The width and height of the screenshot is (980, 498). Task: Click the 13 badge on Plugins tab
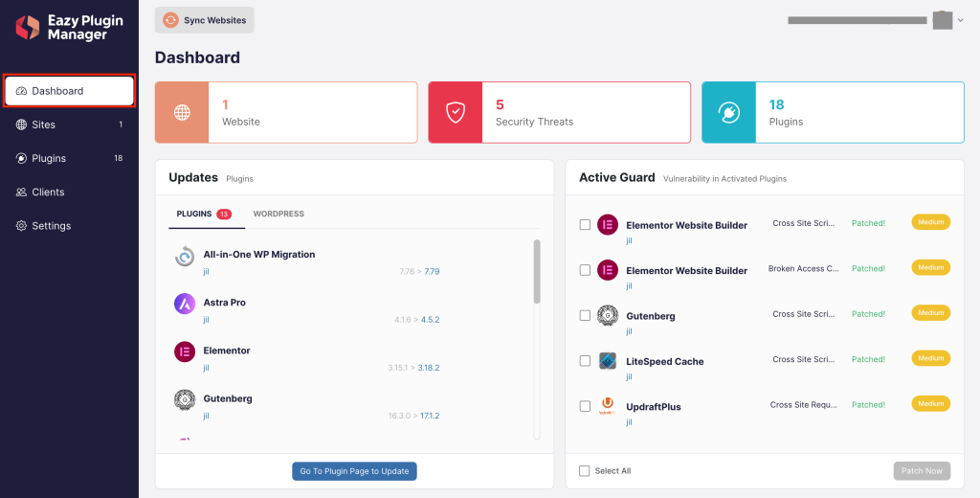(x=224, y=214)
